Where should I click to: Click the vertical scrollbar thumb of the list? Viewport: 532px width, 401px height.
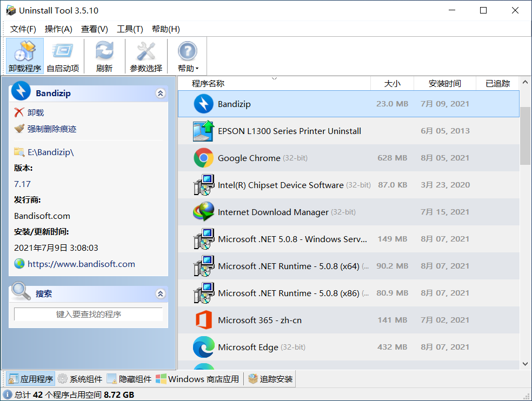(525, 136)
